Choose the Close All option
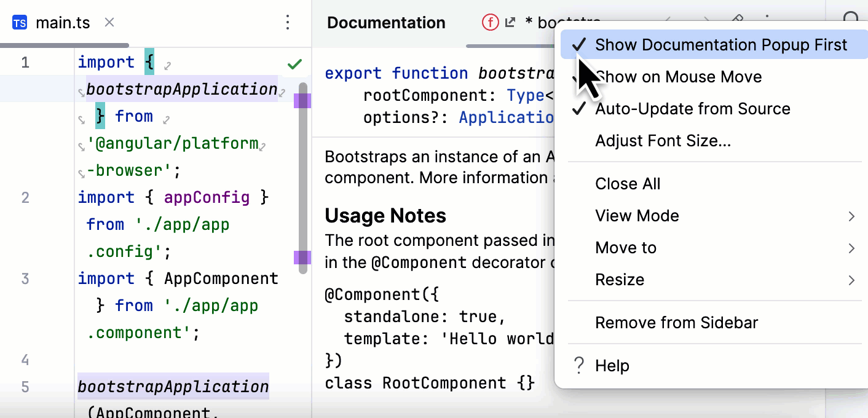 pos(628,183)
